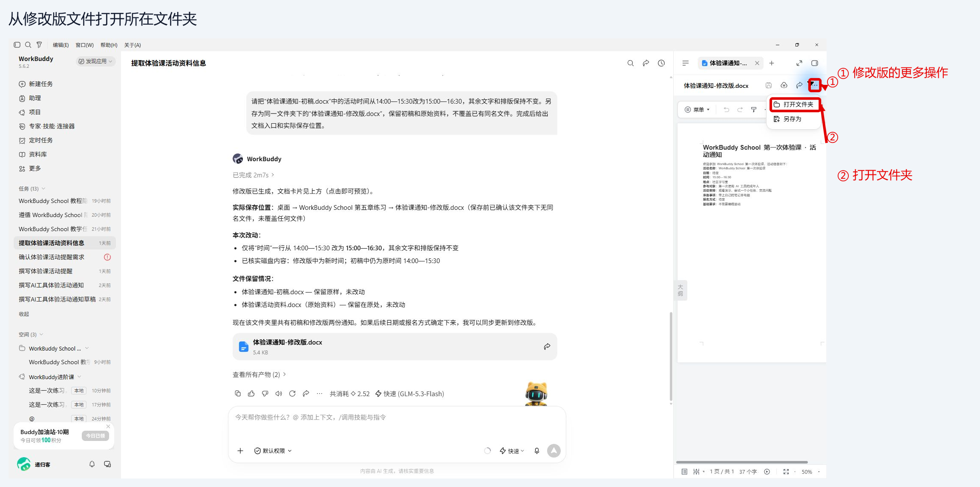Toggle the right panel layout icon
This screenshot has width=980, height=487.
(x=815, y=63)
